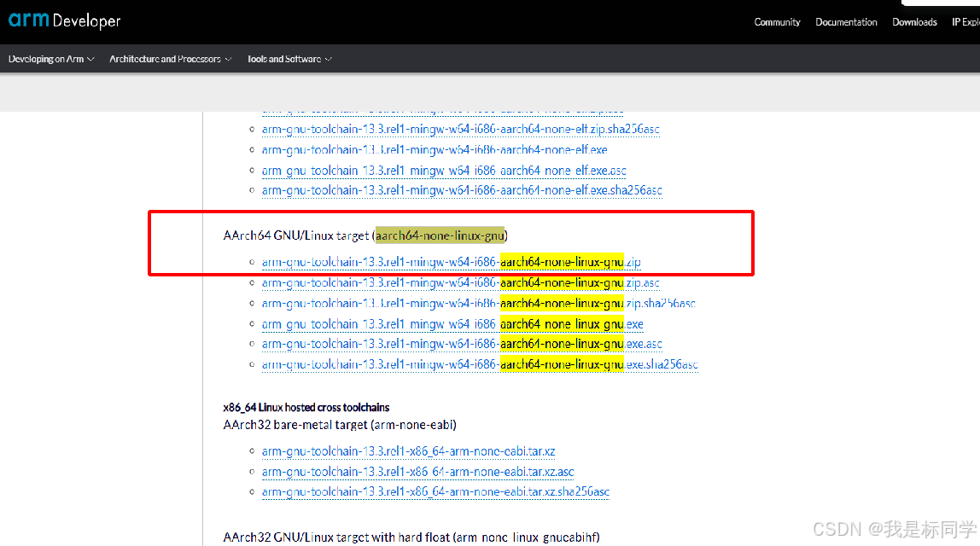Viewport: 980px width, 546px height.
Task: Click AArch32 bare-metal target (arm-none-eabi) heading
Action: pyautogui.click(x=340, y=425)
